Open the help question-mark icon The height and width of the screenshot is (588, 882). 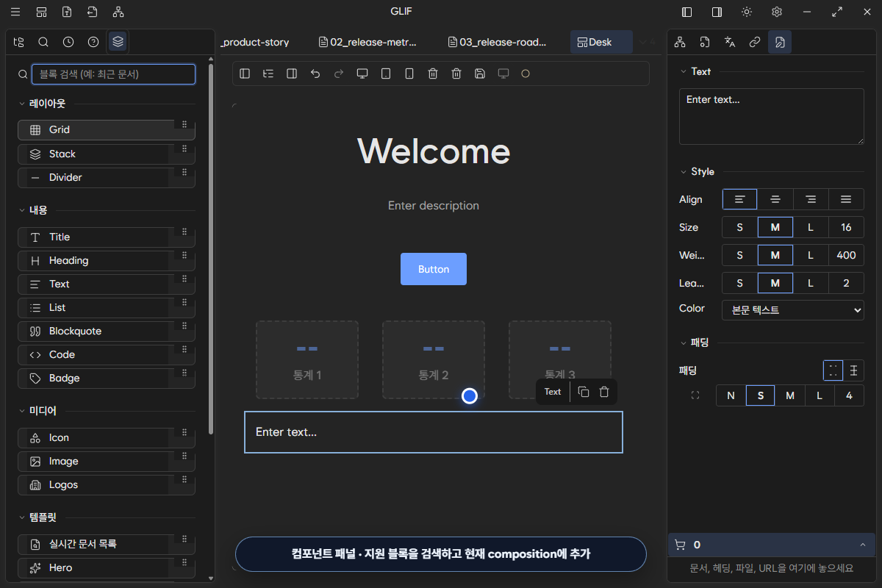(x=93, y=42)
